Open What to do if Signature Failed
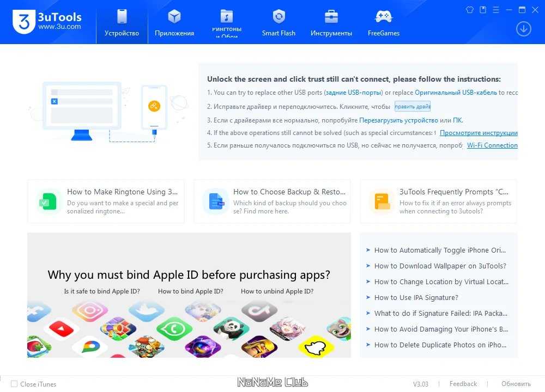Image resolution: width=545 pixels, height=392 pixels. click(x=441, y=313)
